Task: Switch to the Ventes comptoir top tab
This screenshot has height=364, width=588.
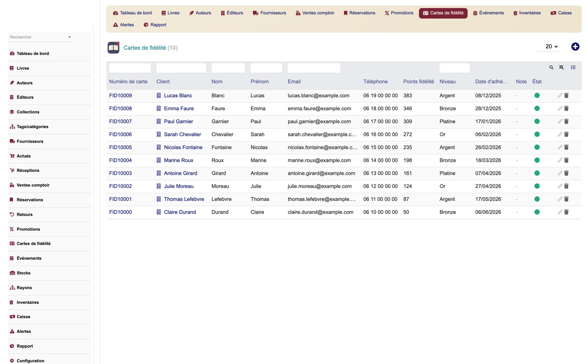Action: tap(315, 13)
